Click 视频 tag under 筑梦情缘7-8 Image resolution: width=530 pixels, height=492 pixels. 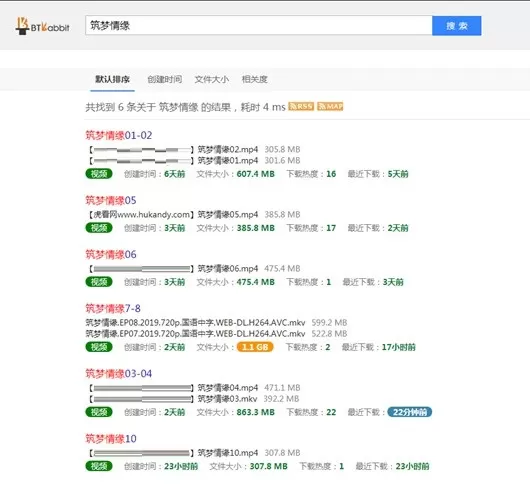(99, 347)
